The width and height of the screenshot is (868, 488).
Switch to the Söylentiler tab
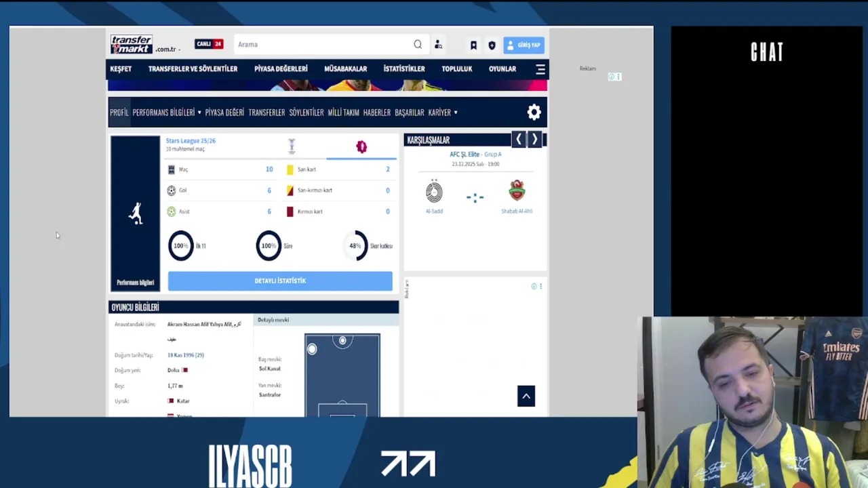[307, 113]
